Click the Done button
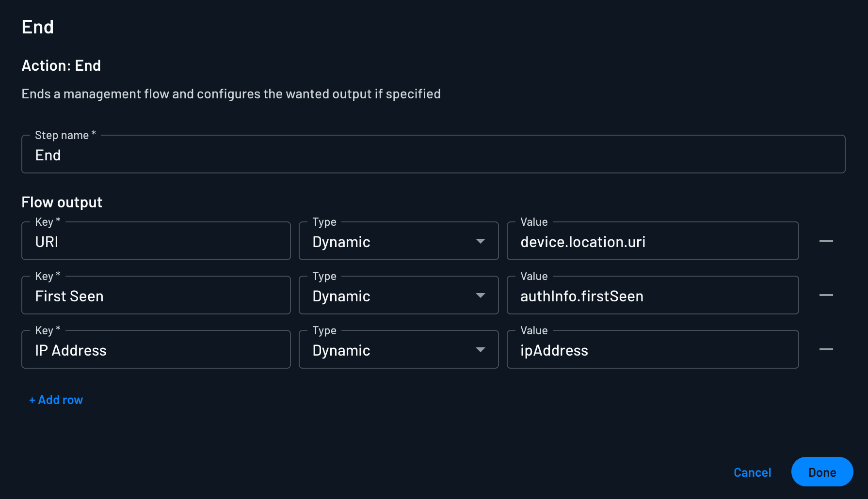The height and width of the screenshot is (499, 868). click(x=822, y=472)
